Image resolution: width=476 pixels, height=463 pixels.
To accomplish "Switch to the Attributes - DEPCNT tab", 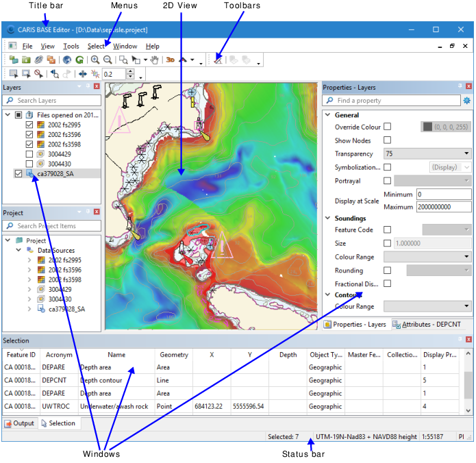I will point(429,325).
